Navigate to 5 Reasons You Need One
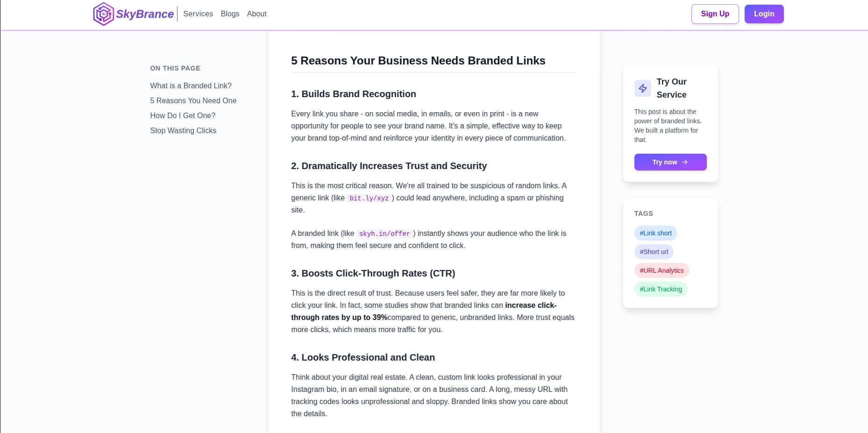This screenshot has width=868, height=433. (x=193, y=100)
